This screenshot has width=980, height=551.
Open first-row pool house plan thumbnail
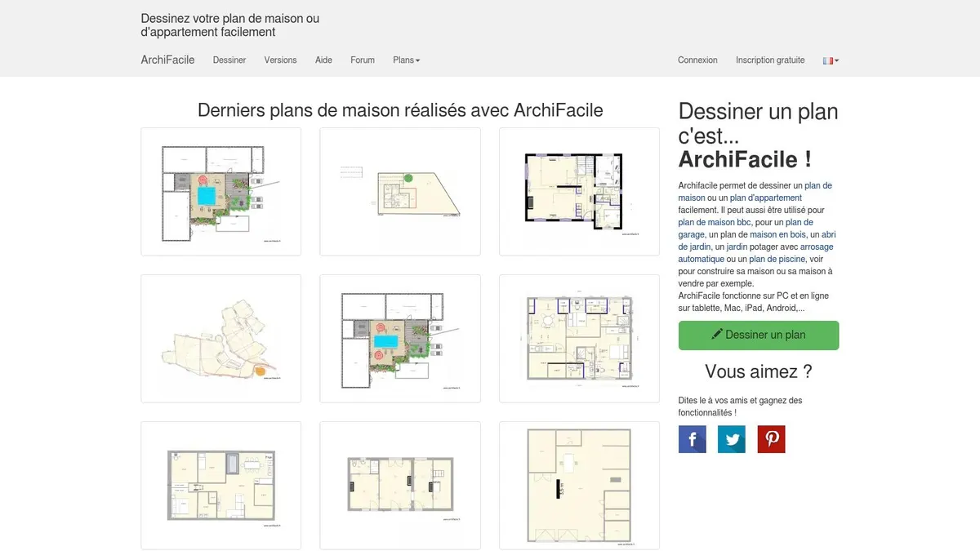click(x=220, y=192)
